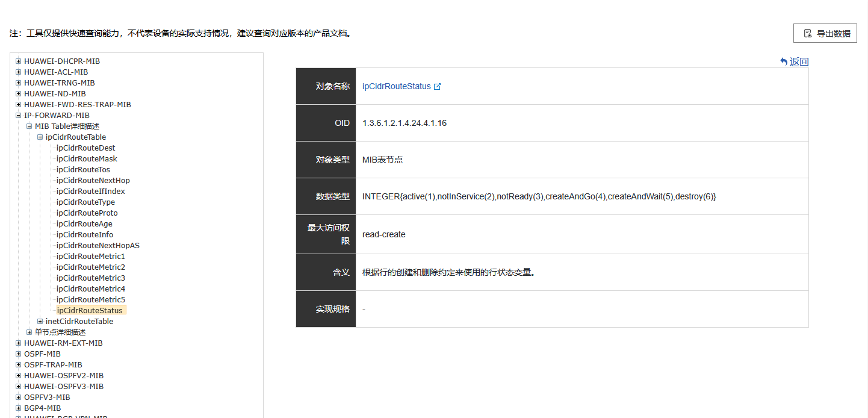Select ipCidrRouteDest in the tree
Screen dimensions: 868x418
tap(86, 148)
